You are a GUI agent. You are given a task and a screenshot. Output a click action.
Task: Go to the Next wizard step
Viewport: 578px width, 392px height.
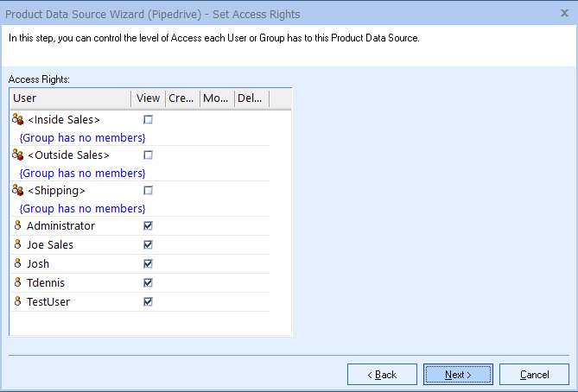tap(458, 375)
